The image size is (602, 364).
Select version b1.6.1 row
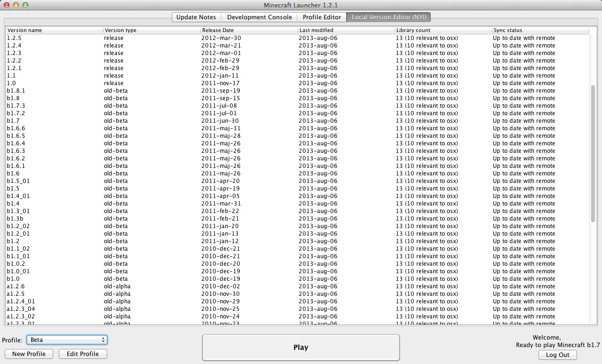[x=298, y=166]
